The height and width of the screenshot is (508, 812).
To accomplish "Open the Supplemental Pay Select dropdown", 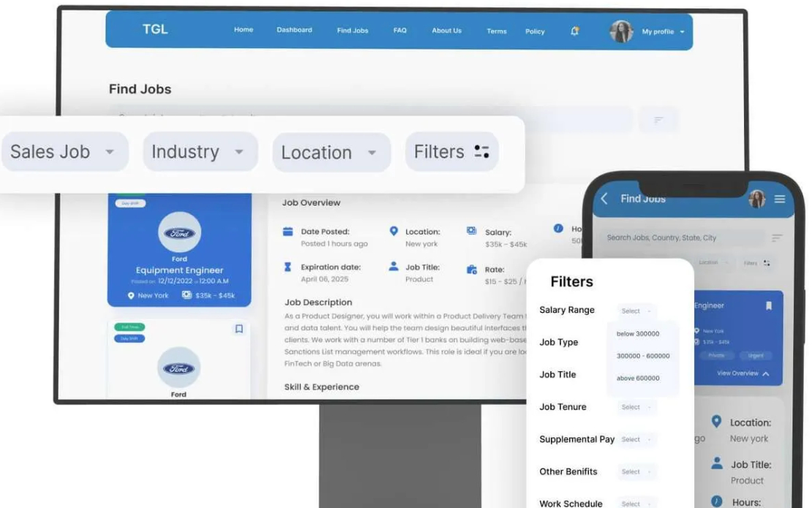I will (636, 439).
